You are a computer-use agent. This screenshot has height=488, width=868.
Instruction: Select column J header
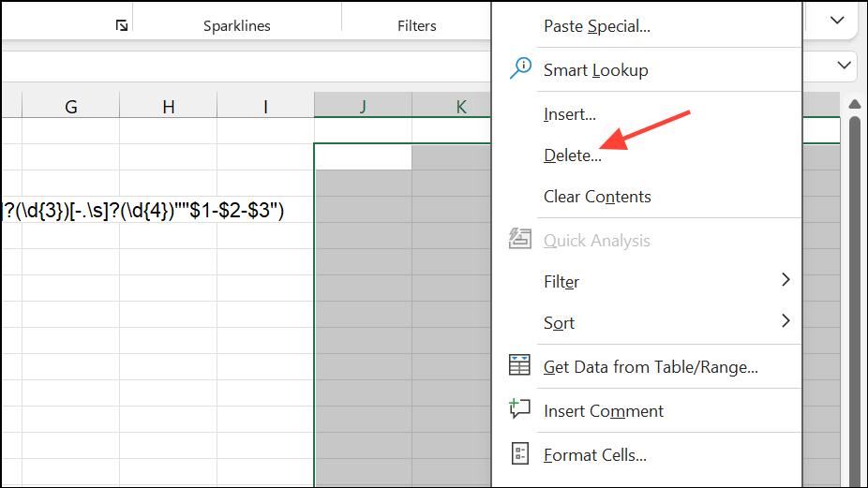(x=363, y=107)
